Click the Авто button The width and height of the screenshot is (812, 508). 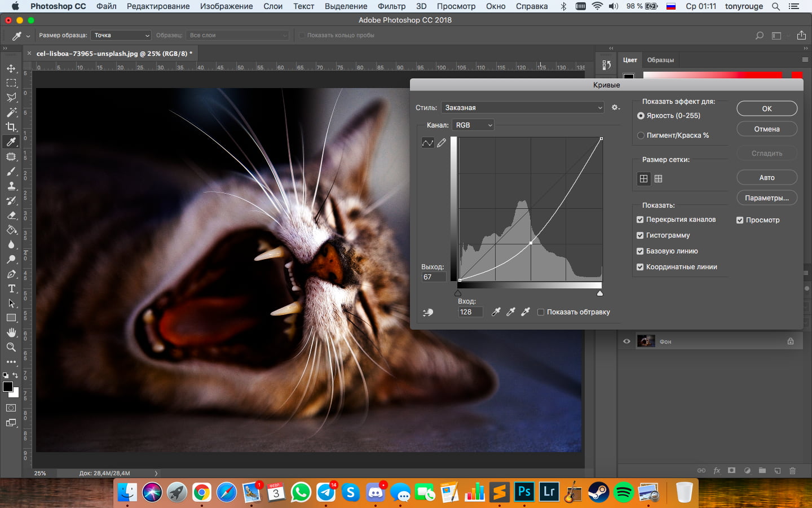(x=766, y=178)
